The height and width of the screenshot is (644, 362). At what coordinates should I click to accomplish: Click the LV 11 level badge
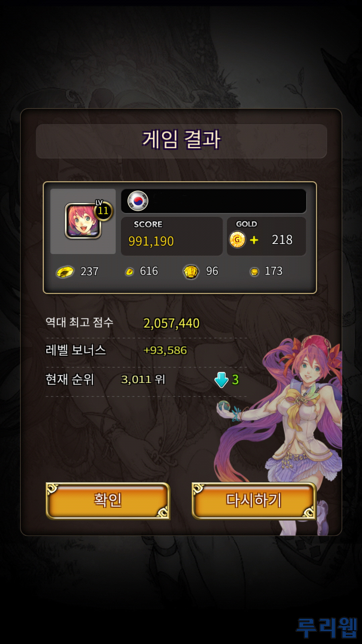coord(103,210)
